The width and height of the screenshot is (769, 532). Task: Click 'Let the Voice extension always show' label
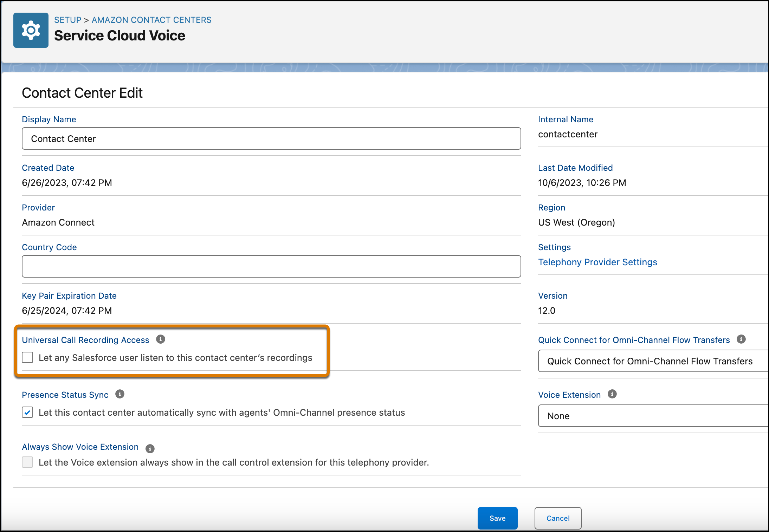click(234, 462)
